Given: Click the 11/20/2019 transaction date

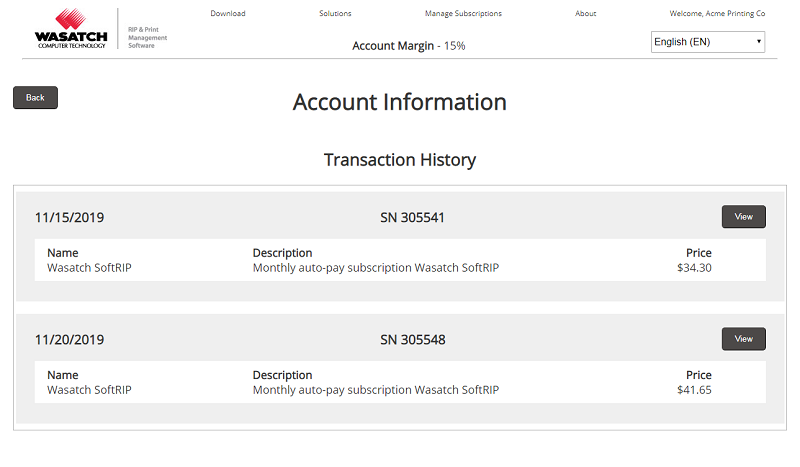Looking at the screenshot, I should [x=69, y=340].
